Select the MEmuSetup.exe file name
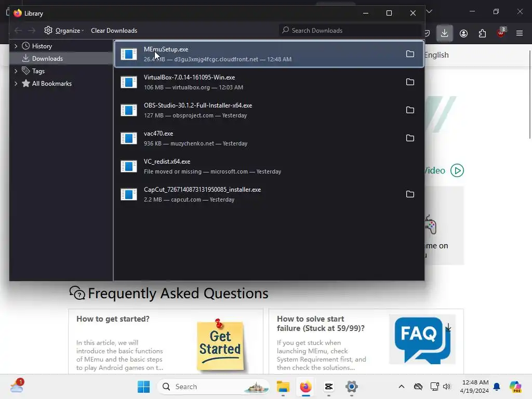 click(x=166, y=49)
